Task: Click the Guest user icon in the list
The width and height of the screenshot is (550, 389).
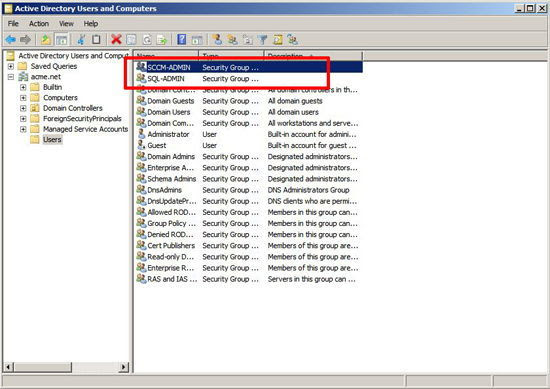Action: 141,145
